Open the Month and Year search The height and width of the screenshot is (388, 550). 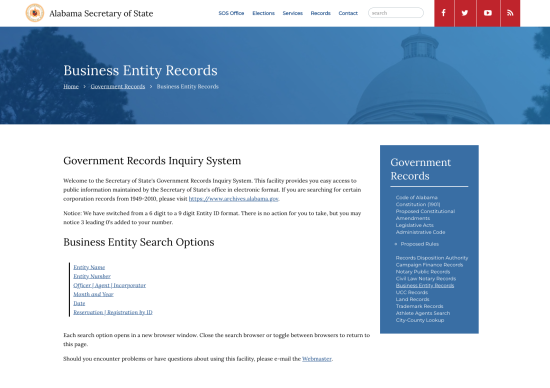(x=93, y=294)
